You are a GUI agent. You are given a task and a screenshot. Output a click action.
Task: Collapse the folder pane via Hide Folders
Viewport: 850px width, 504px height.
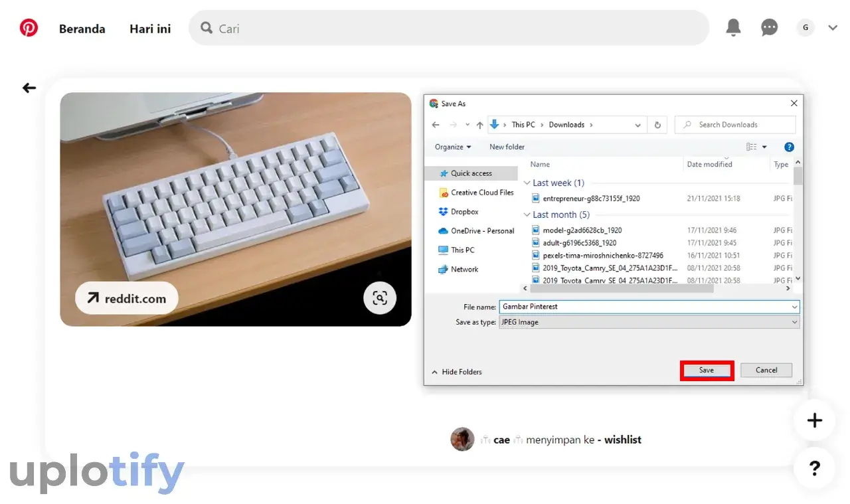(x=456, y=372)
